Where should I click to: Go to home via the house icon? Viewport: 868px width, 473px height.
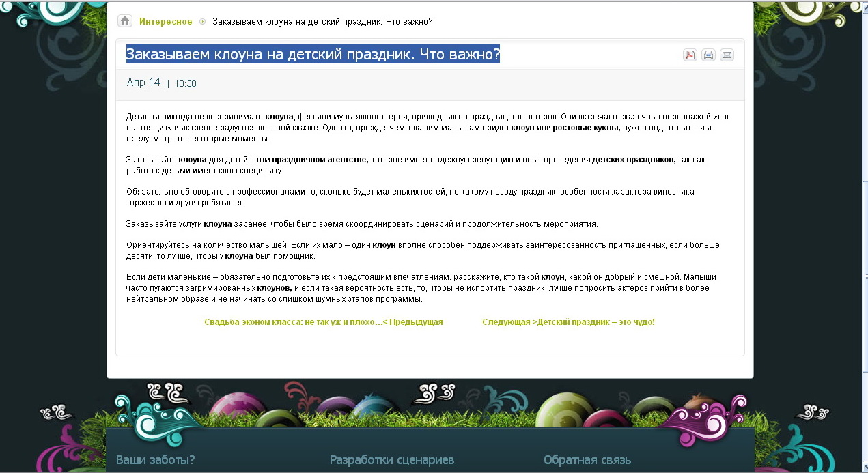(125, 21)
